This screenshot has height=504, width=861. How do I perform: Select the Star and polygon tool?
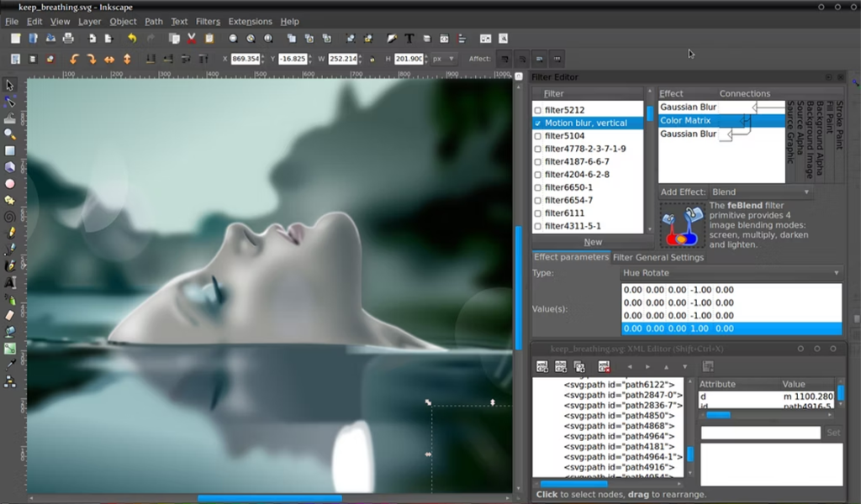pyautogui.click(x=9, y=200)
